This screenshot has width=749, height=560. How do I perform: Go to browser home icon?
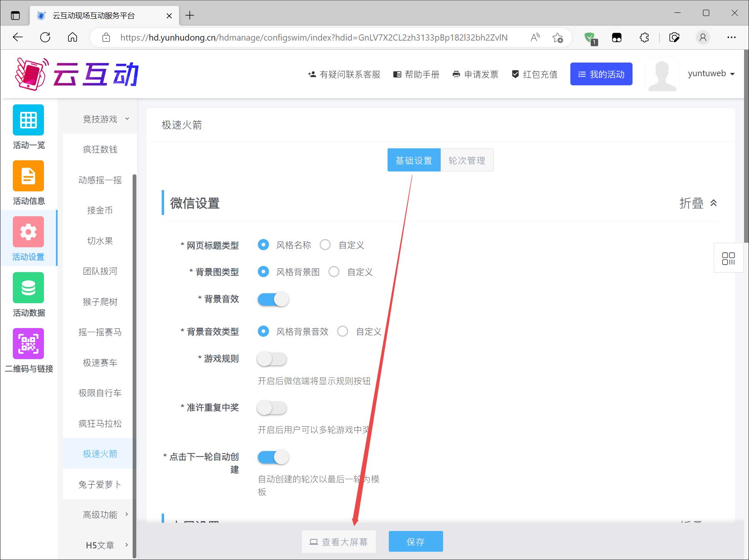pos(73,37)
